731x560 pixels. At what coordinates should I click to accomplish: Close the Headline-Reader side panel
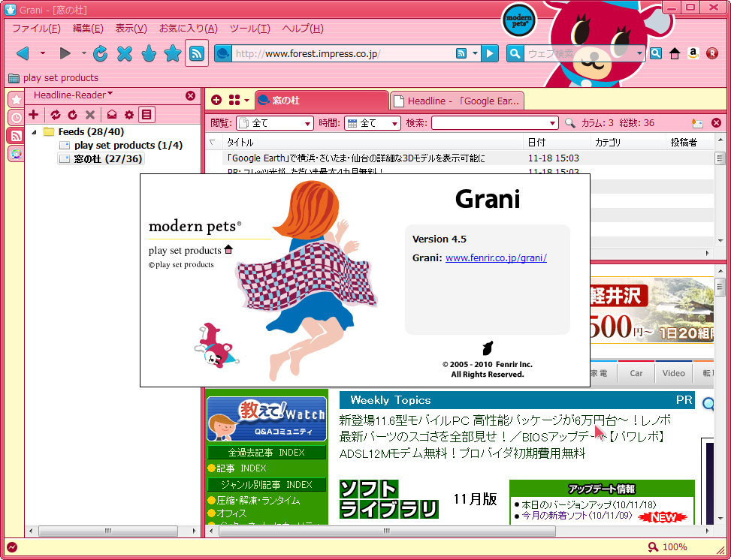coord(190,95)
